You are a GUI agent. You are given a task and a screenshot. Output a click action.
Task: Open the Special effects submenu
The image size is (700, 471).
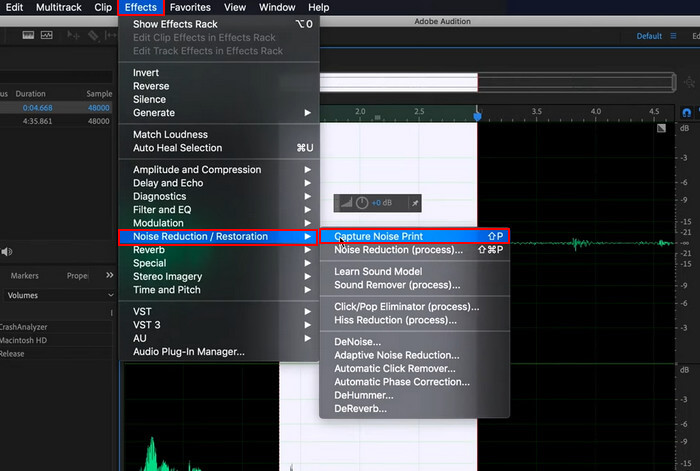(x=219, y=263)
